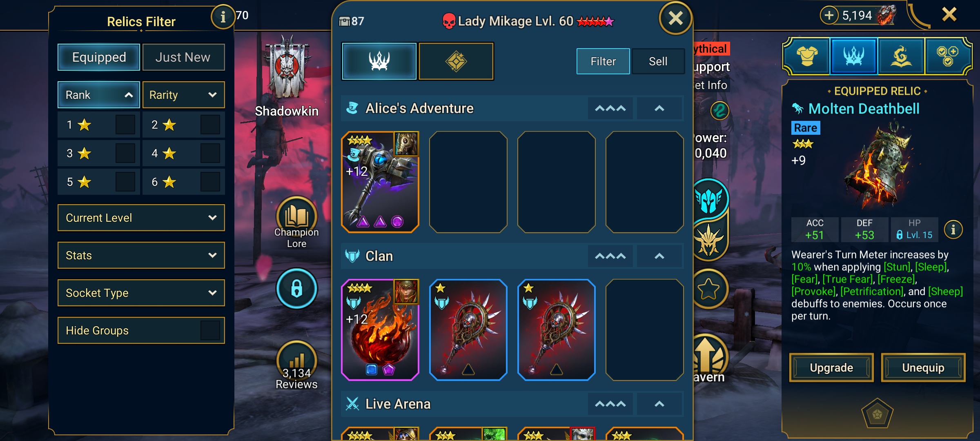980x441 pixels.
Task: Click the Unequip button
Action: (x=923, y=367)
